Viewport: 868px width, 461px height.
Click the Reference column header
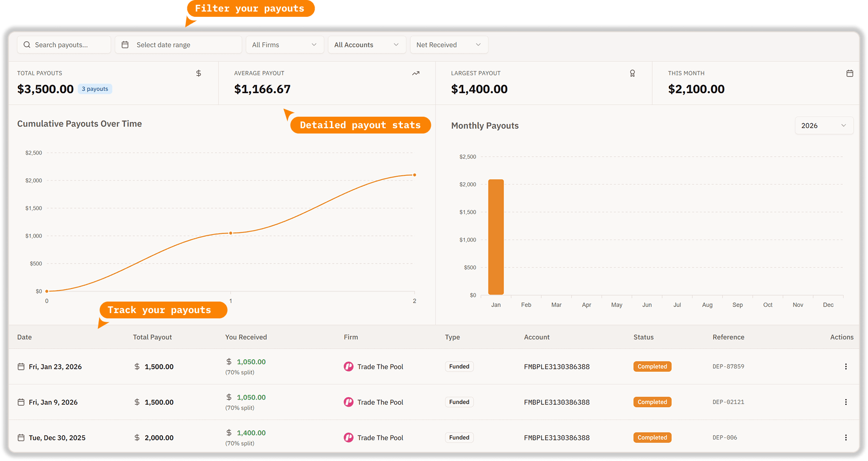tap(728, 337)
